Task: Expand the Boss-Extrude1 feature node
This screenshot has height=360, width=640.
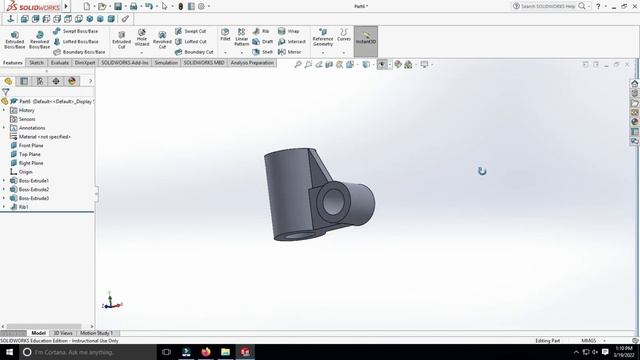Action: click(x=4, y=180)
